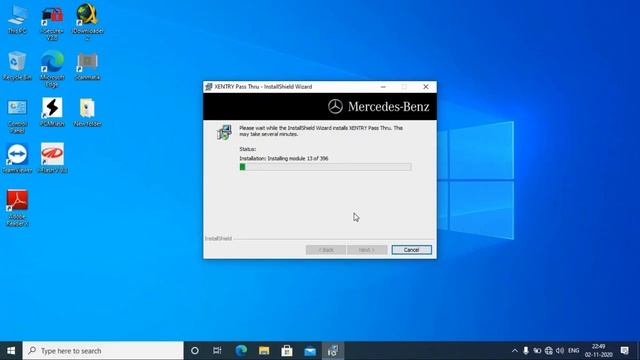Image resolution: width=640 pixels, height=360 pixels.
Task: Click the running installer taskbar icon
Action: click(x=333, y=351)
